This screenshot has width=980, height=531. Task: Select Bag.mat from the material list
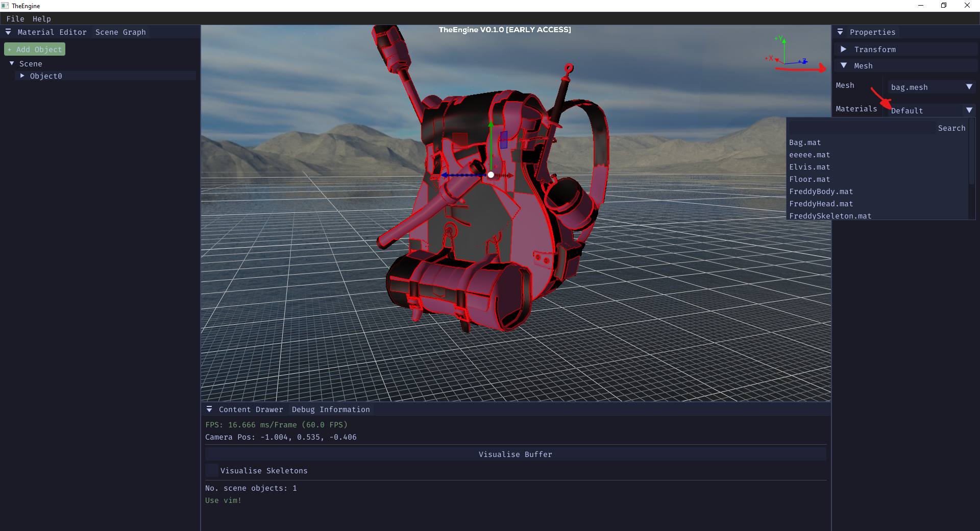pyautogui.click(x=805, y=142)
